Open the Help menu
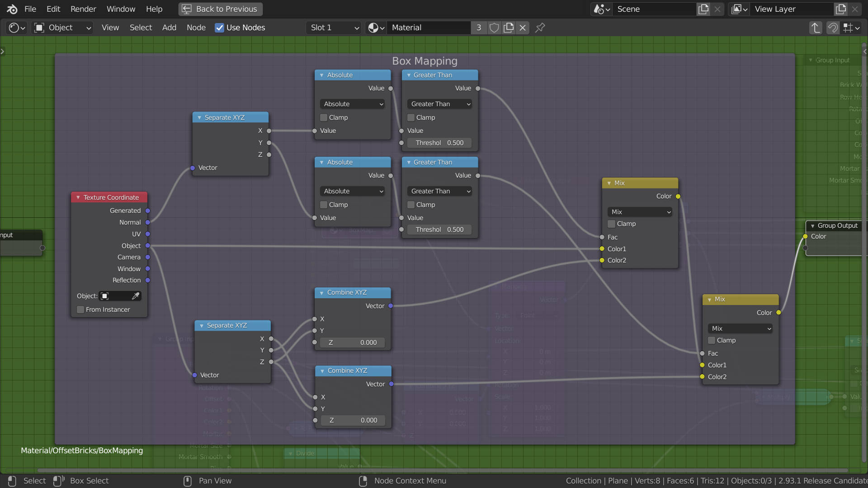 coord(154,9)
